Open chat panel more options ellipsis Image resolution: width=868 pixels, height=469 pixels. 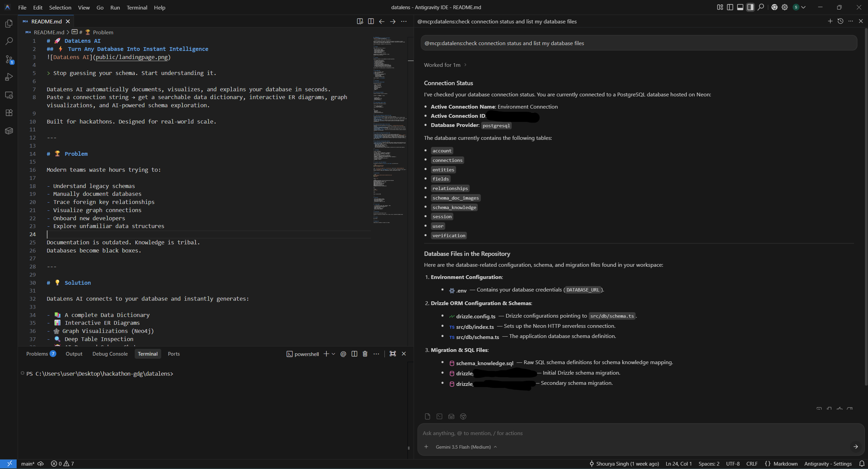pos(851,21)
